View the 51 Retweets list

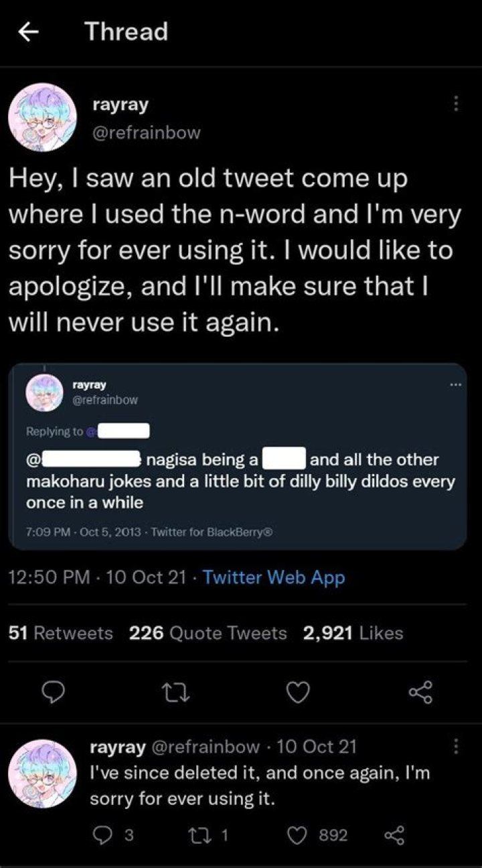[59, 633]
